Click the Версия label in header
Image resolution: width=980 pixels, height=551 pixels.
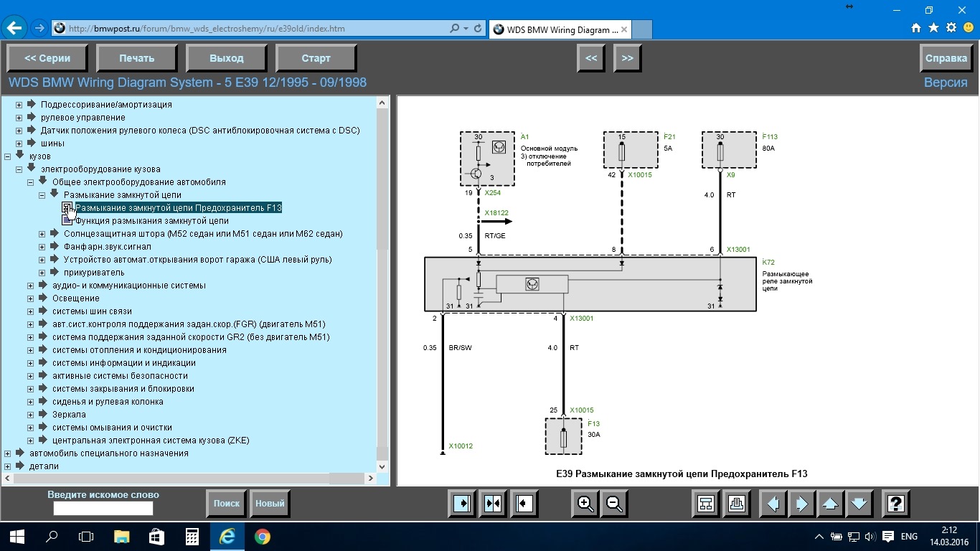[946, 83]
